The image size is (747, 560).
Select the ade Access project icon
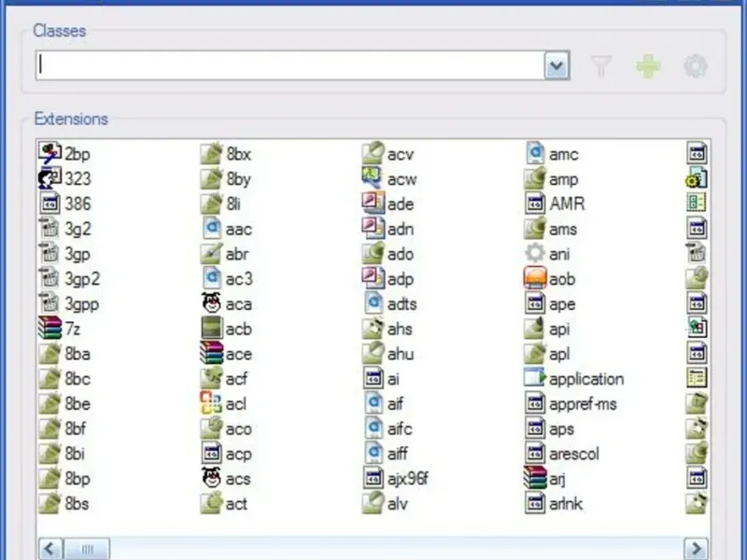point(373,203)
